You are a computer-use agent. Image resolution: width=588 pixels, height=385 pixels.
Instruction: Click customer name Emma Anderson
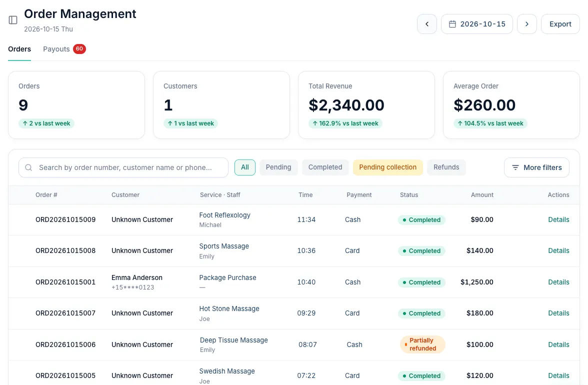pyautogui.click(x=137, y=278)
